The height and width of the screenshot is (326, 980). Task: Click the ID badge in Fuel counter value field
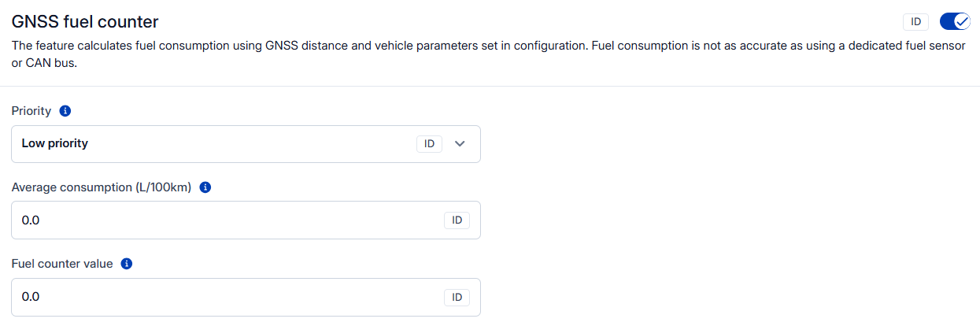457,297
